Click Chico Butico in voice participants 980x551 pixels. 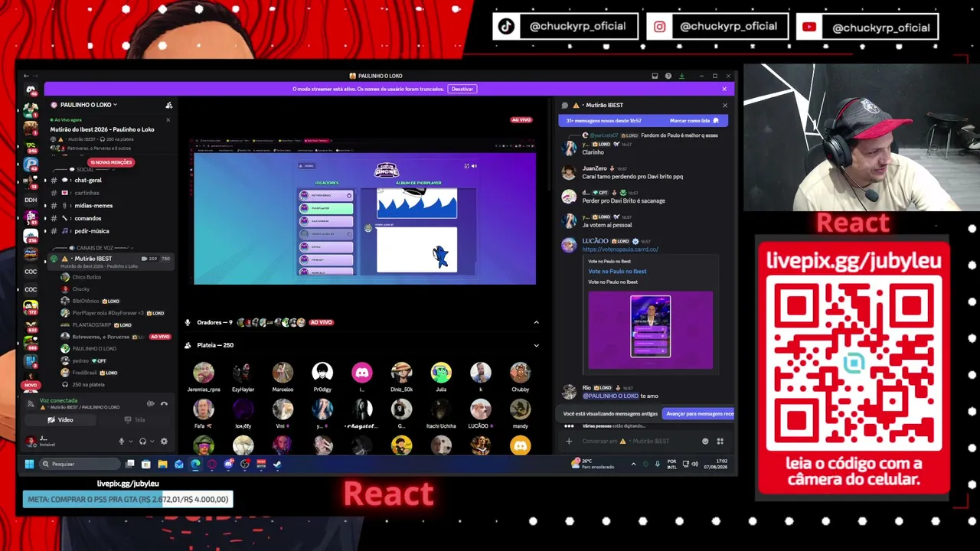(x=87, y=277)
